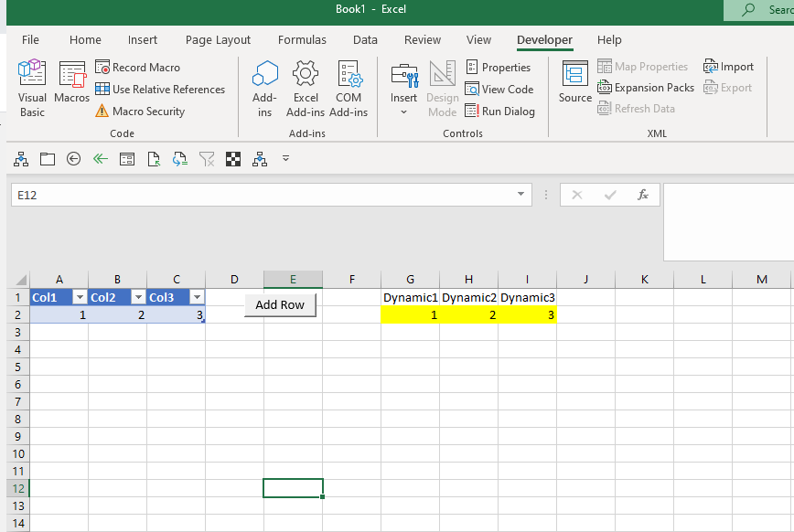This screenshot has height=532, width=794.
Task: Click the page with blue refresh arrow icon
Action: pos(180,159)
